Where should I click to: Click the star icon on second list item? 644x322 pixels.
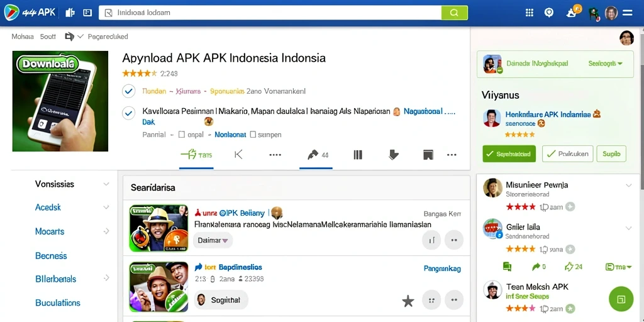coord(408,301)
